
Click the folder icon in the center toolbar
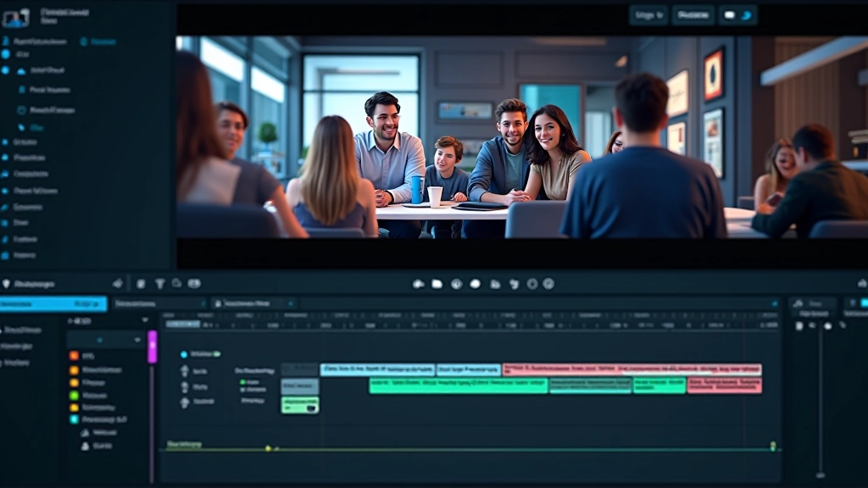(437, 284)
